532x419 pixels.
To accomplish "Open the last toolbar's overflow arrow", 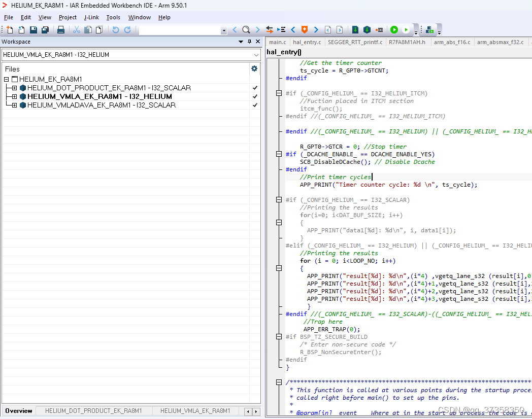I will (439, 32).
